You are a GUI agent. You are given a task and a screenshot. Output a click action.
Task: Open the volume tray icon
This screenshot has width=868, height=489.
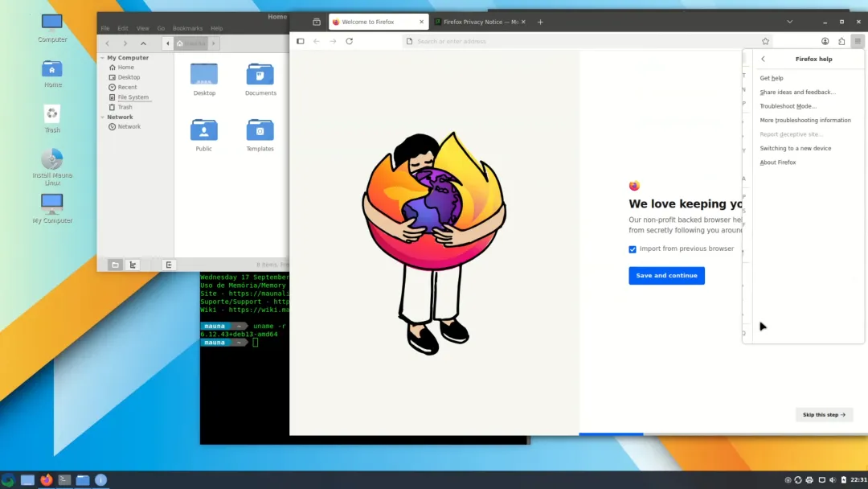tap(833, 480)
